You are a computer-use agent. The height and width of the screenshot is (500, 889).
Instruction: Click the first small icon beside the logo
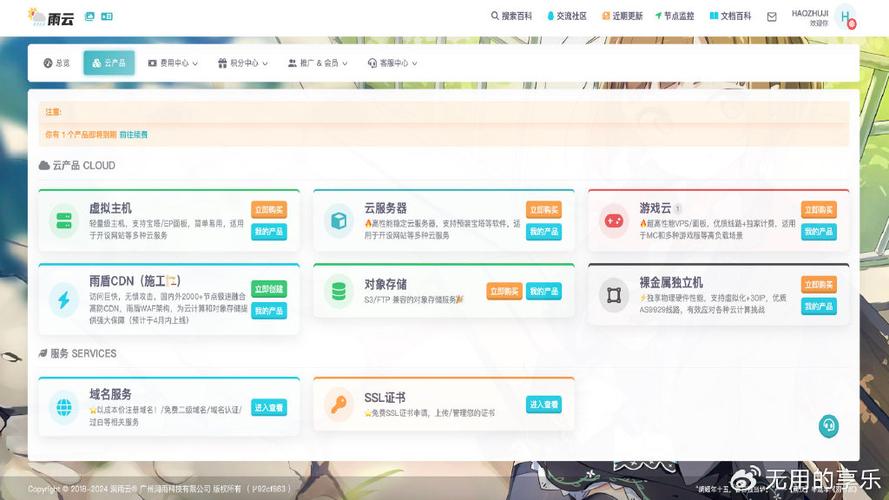click(x=90, y=16)
